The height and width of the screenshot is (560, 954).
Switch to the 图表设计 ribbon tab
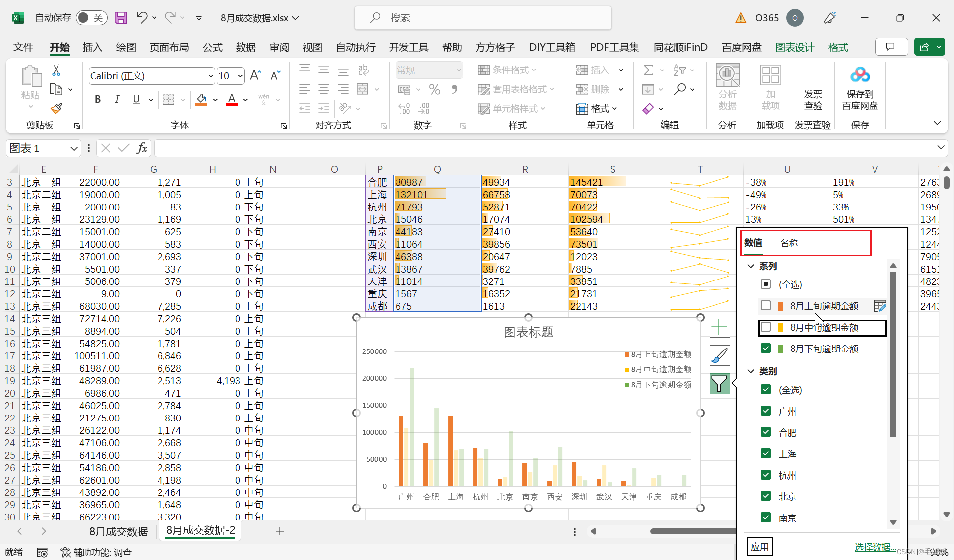[x=795, y=47]
